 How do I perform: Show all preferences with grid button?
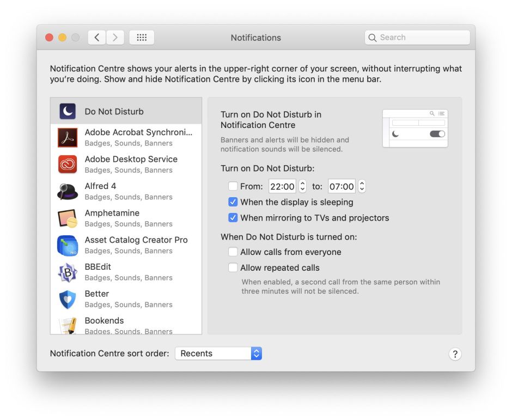tap(142, 38)
